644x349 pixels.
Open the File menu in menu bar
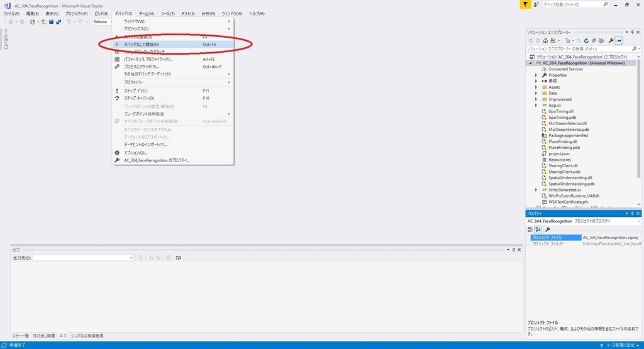click(x=11, y=14)
